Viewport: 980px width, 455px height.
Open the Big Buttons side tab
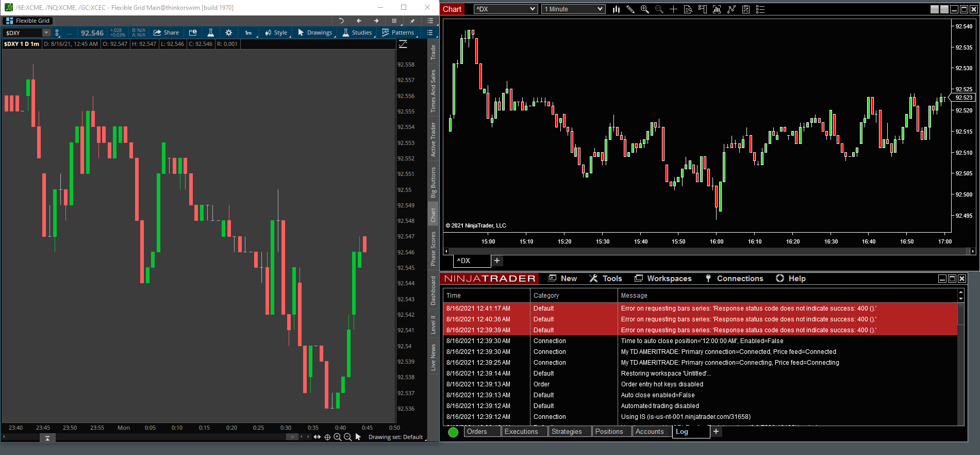(433, 182)
